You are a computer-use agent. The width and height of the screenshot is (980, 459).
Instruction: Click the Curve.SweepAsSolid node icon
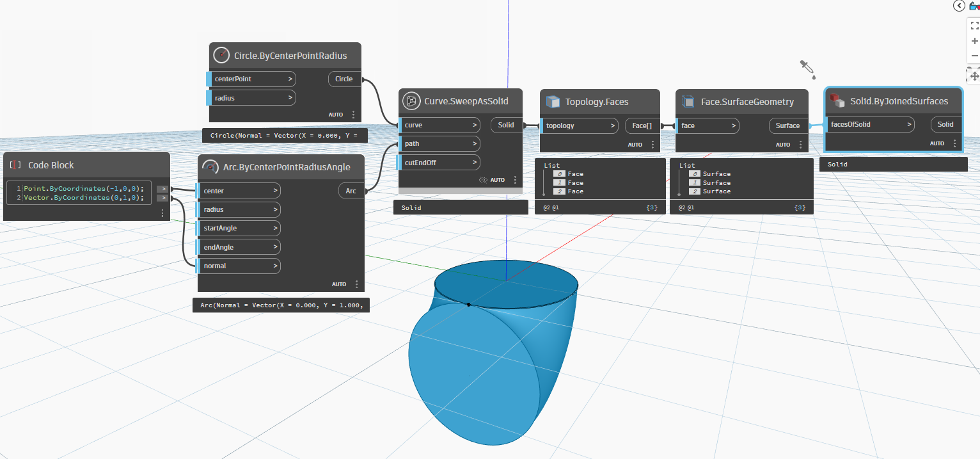point(411,101)
